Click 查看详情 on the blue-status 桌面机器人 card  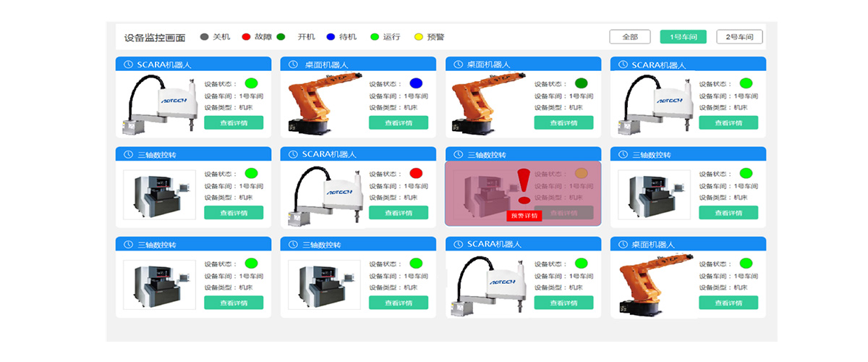pos(398,123)
